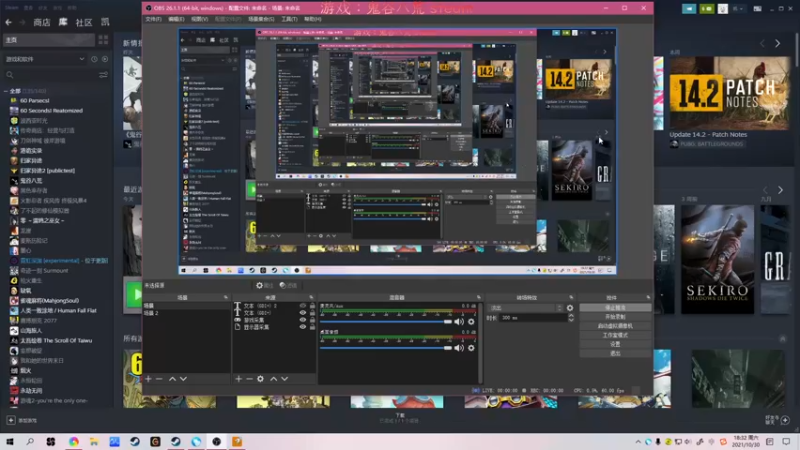The image size is (800, 450).
Task: Pop out the controls dock
Action: 648,297
